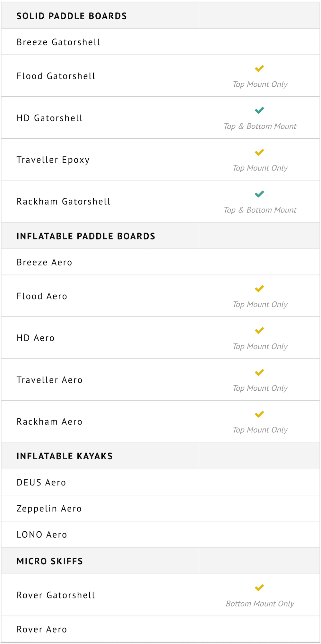Click the Solid Paddle Boards section header

tap(72, 16)
